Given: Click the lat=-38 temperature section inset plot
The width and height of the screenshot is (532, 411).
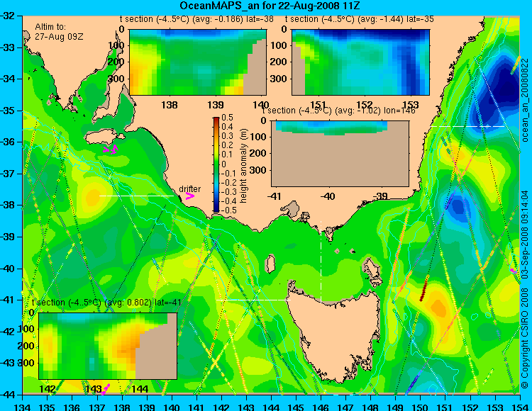Looking at the screenshot, I should point(198,62).
